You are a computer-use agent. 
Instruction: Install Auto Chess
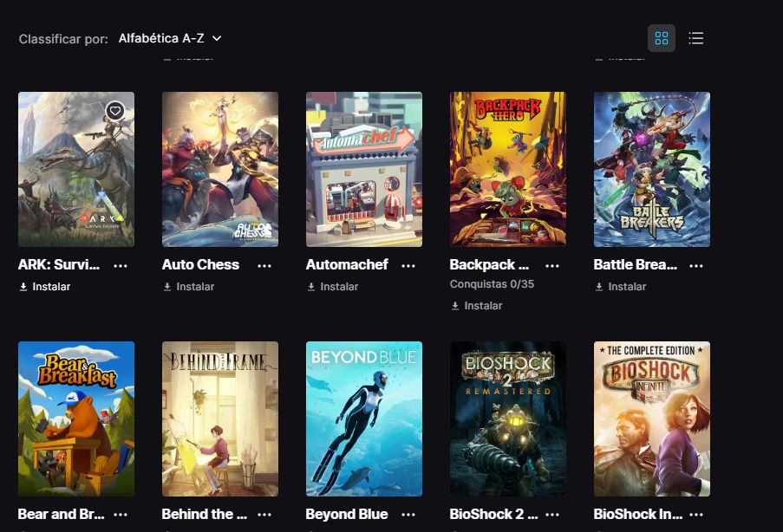189,287
